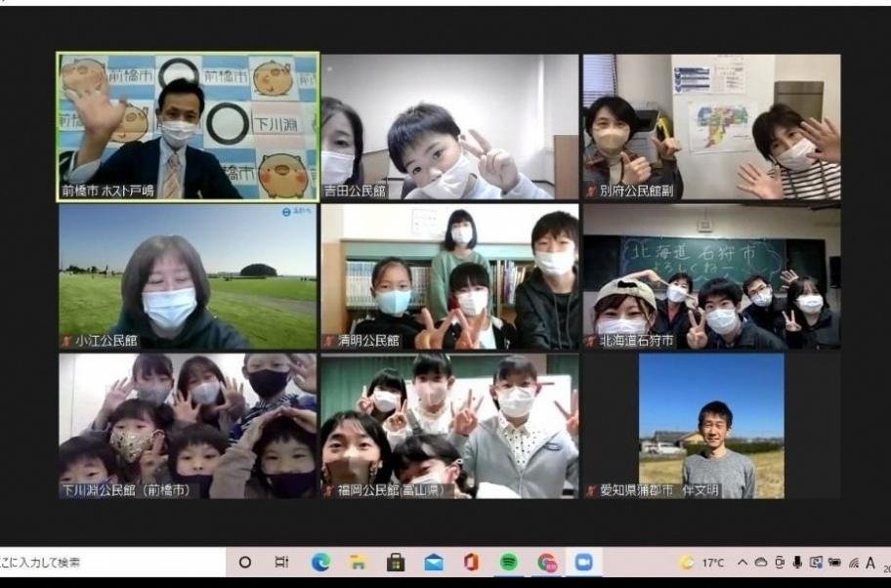Click muted mic icon beside 清明公民館
The height and width of the screenshot is (588, 891).
(329, 342)
